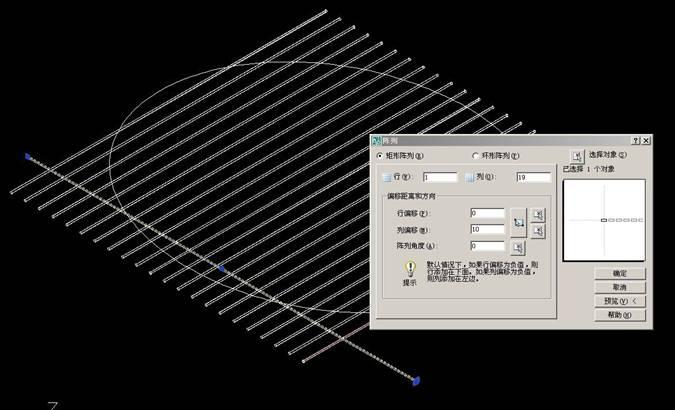
Task: Click the array preview thumbnail pane
Action: [604, 220]
